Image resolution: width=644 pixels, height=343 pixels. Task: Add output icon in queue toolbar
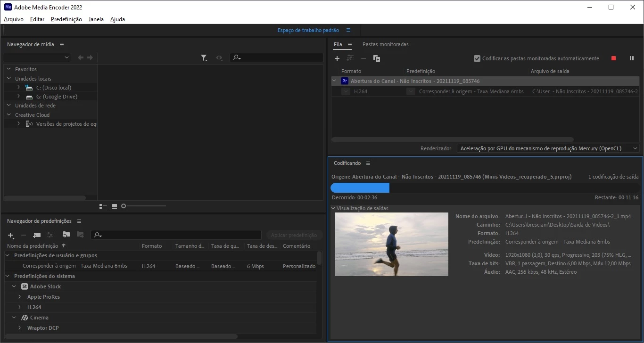click(x=350, y=58)
